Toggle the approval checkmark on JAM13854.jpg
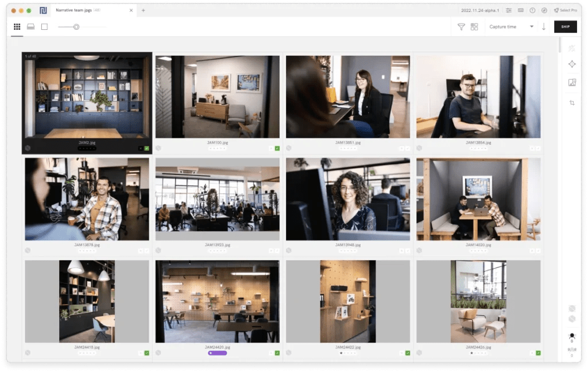The width and height of the screenshot is (588, 372). [538, 148]
